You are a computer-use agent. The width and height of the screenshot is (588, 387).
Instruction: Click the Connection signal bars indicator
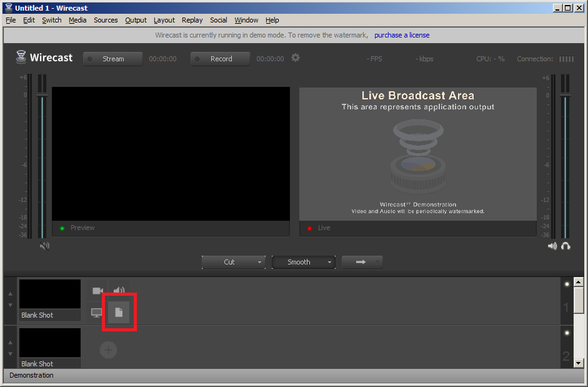point(566,59)
